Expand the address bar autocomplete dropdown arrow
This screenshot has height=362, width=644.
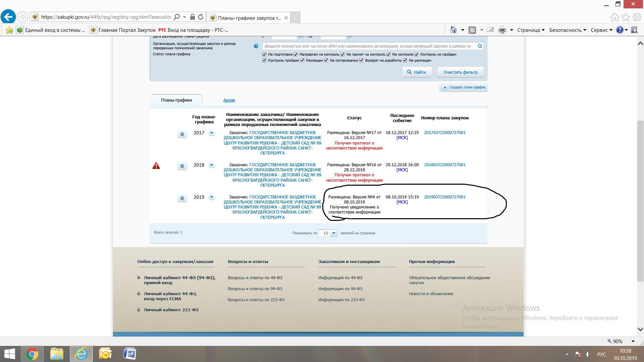184,17
